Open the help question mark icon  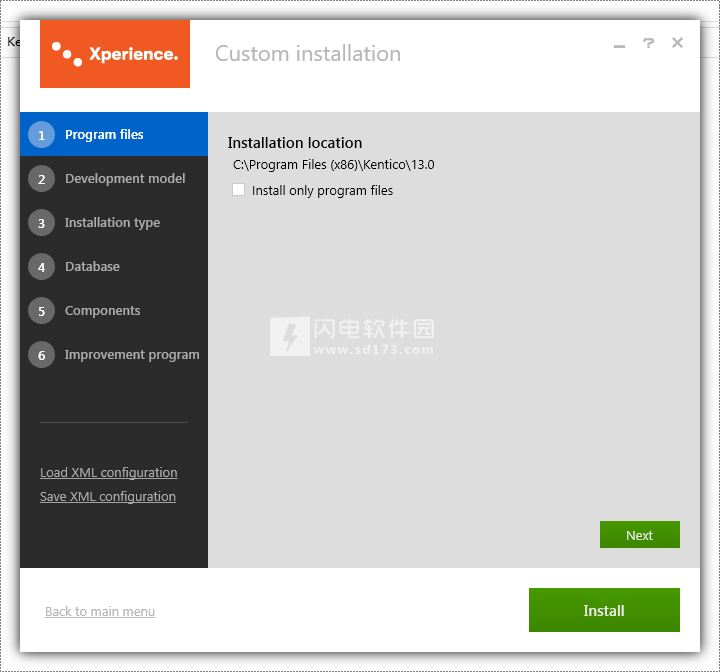(648, 43)
